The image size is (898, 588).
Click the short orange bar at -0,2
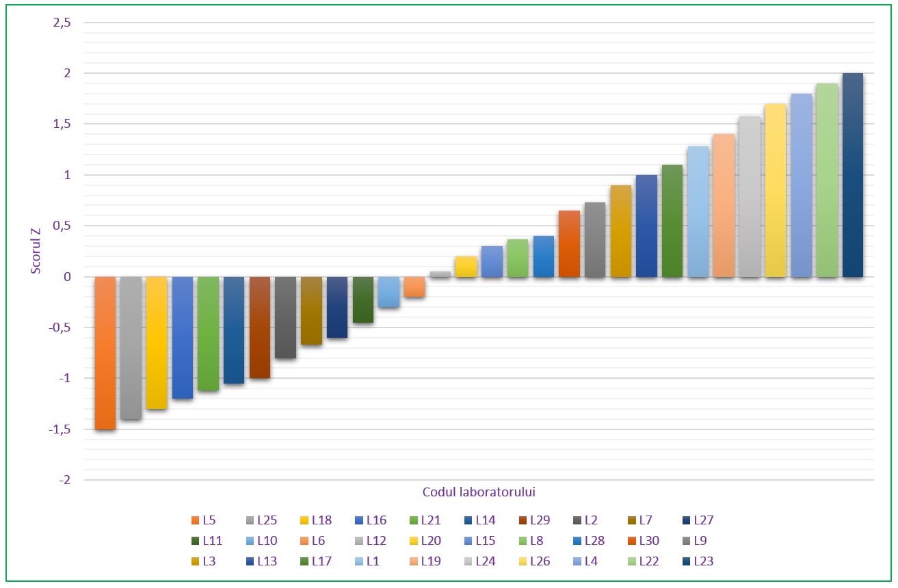414,287
